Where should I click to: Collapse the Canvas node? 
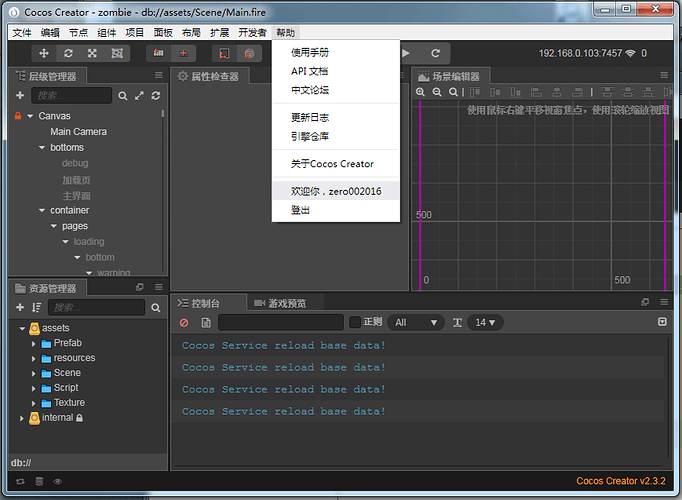[x=30, y=116]
